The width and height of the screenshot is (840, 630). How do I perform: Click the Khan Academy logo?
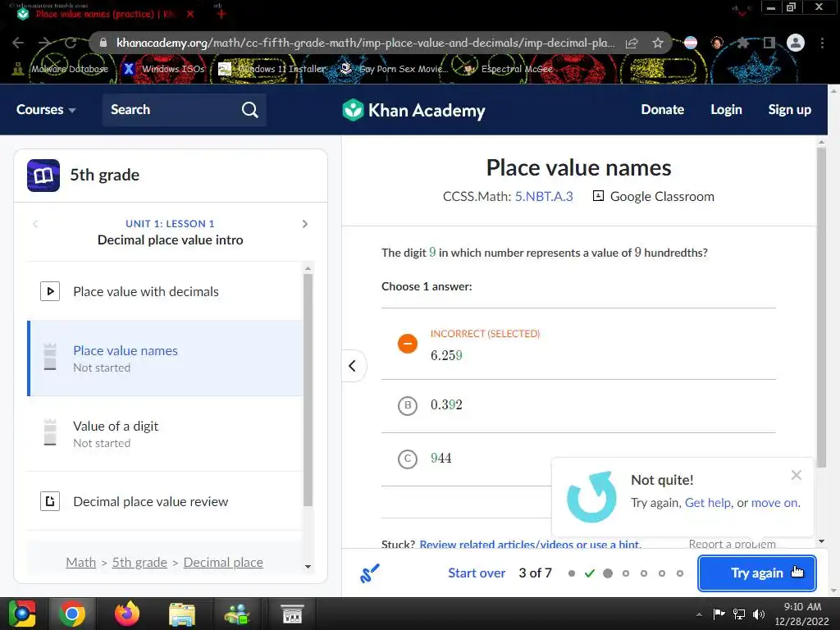point(413,111)
